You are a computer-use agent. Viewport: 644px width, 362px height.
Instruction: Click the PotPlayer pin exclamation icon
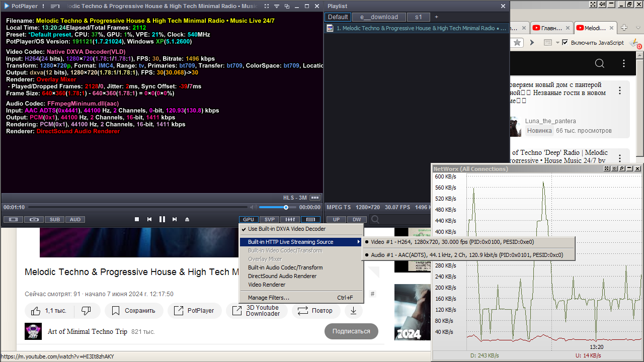43,6
